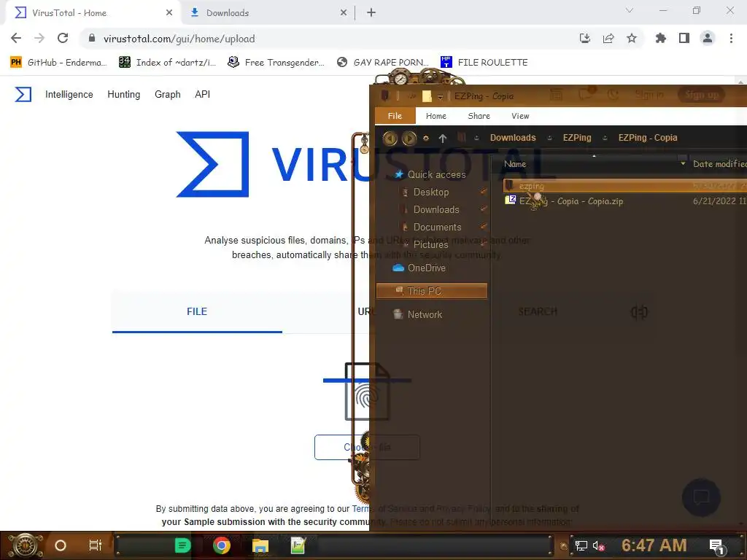The height and width of the screenshot is (560, 747).
Task: Select Network in Explorer sidebar
Action: click(418, 314)
